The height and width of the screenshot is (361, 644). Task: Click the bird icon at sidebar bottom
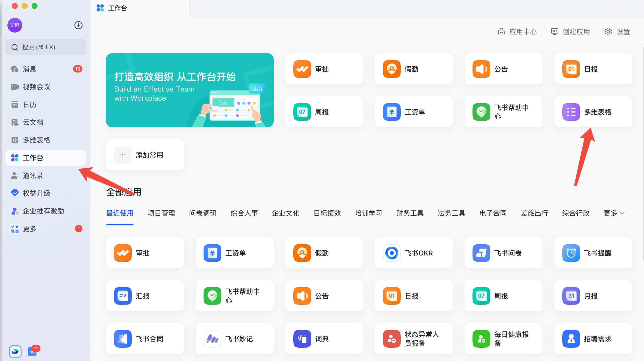(15, 352)
